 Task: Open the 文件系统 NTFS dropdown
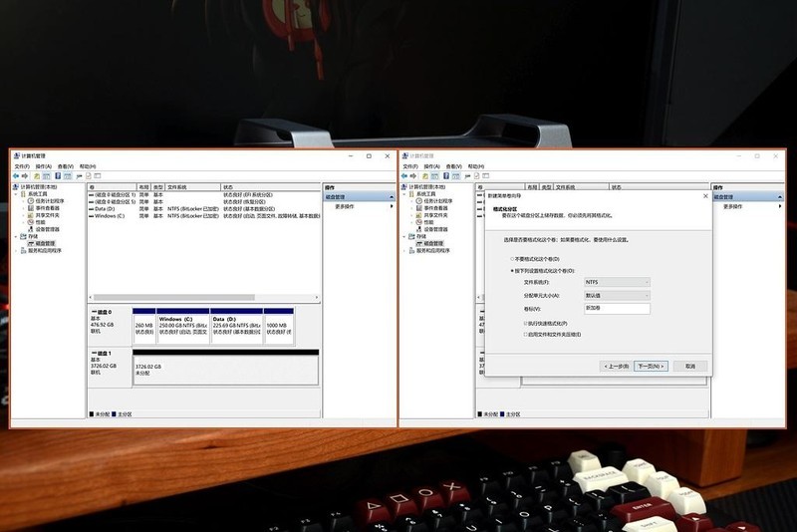617,282
